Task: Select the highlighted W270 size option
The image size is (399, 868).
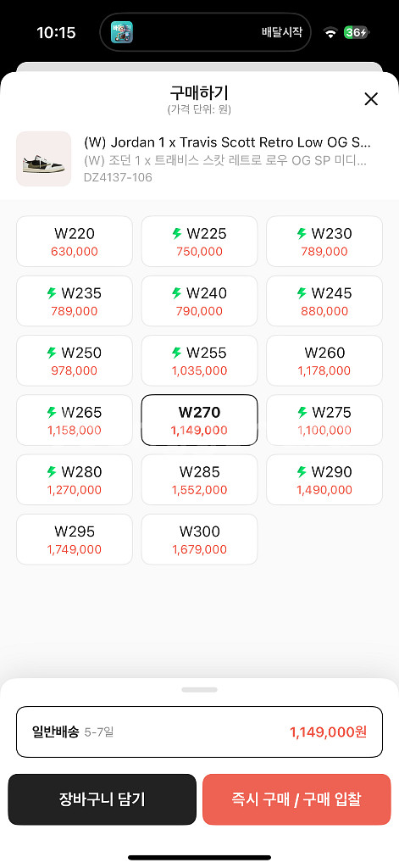Action: [199, 420]
